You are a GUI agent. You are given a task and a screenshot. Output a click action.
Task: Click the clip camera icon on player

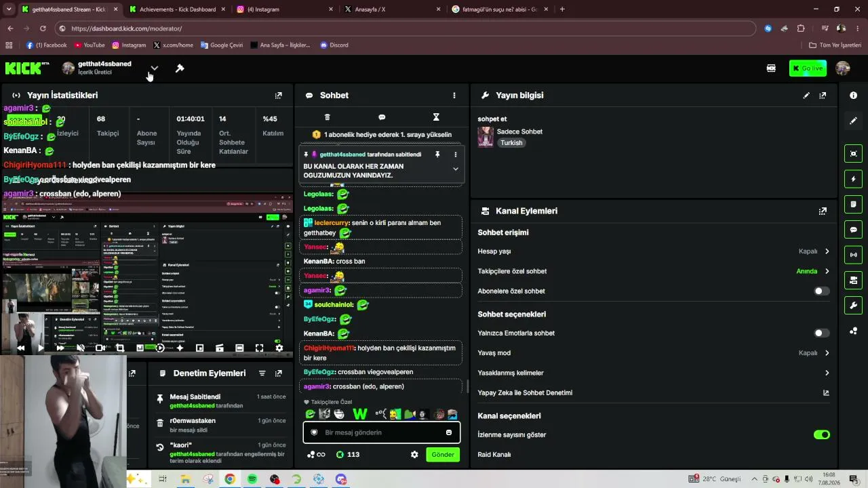(100, 348)
